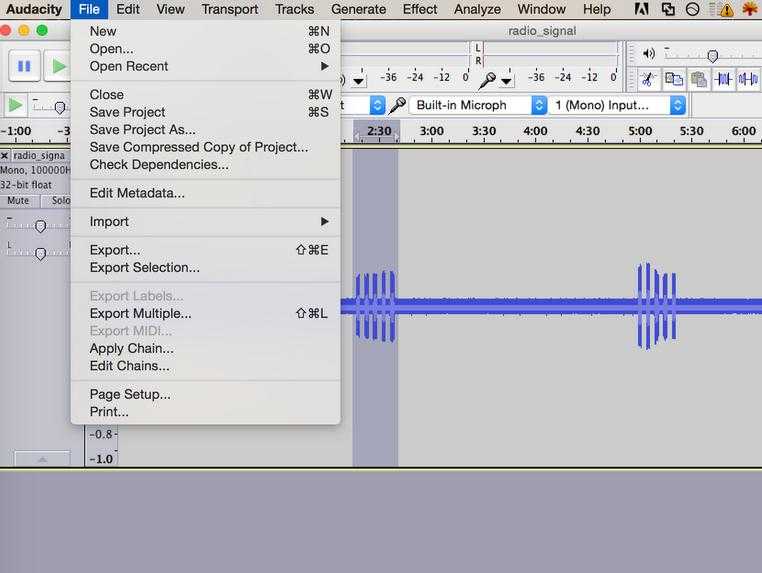The height and width of the screenshot is (573, 762).
Task: Open the Built-in Microph input device dropdown
Action: 478,105
